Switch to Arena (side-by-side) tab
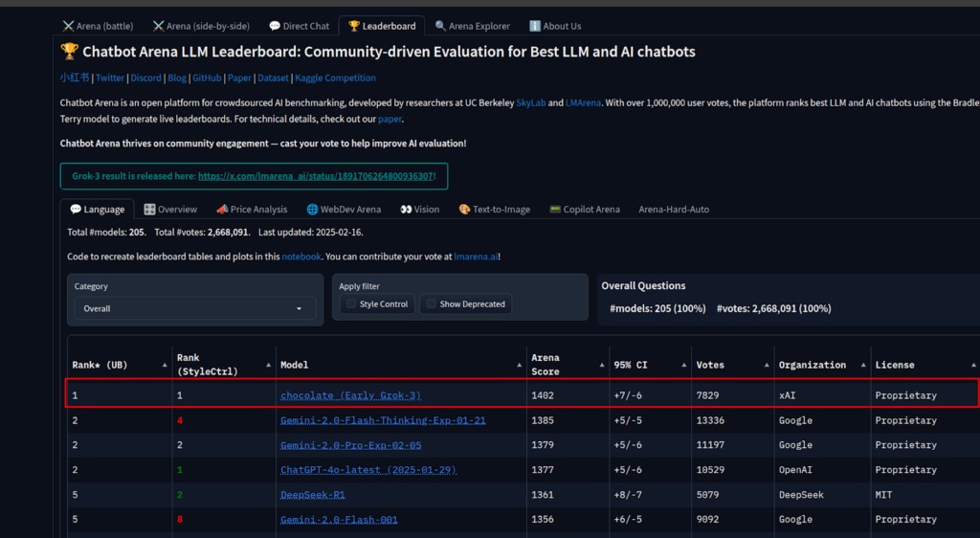 tap(201, 26)
